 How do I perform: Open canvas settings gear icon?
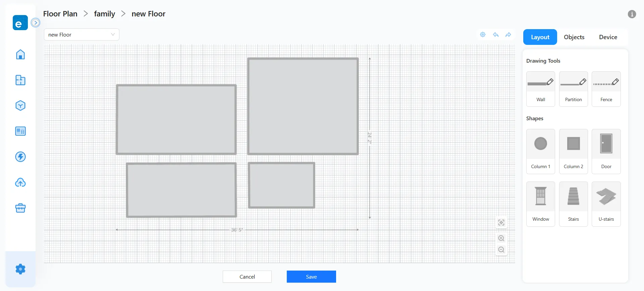pos(483,34)
